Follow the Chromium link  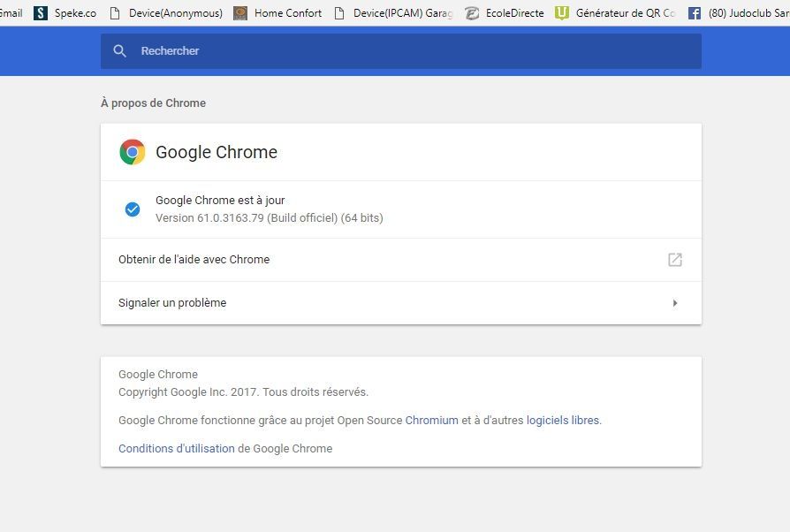click(432, 420)
